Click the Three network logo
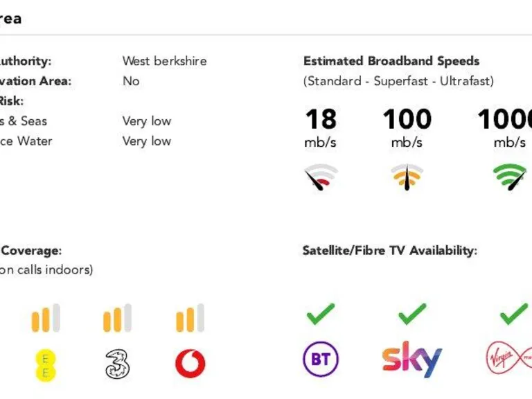Viewport: 532px width, 399px height. (x=118, y=364)
